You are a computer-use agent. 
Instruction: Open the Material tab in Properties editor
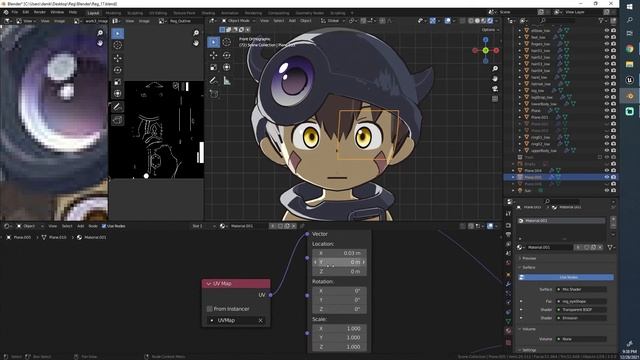tap(508, 331)
